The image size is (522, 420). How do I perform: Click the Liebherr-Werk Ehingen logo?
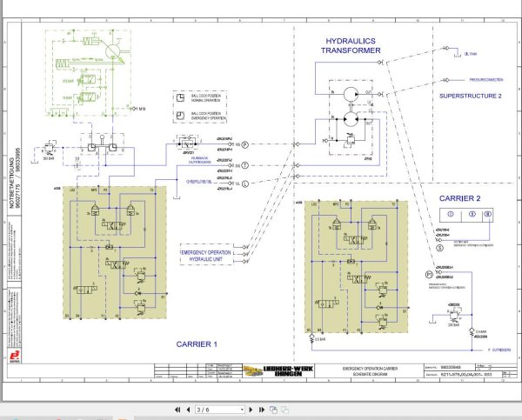pos(278,371)
